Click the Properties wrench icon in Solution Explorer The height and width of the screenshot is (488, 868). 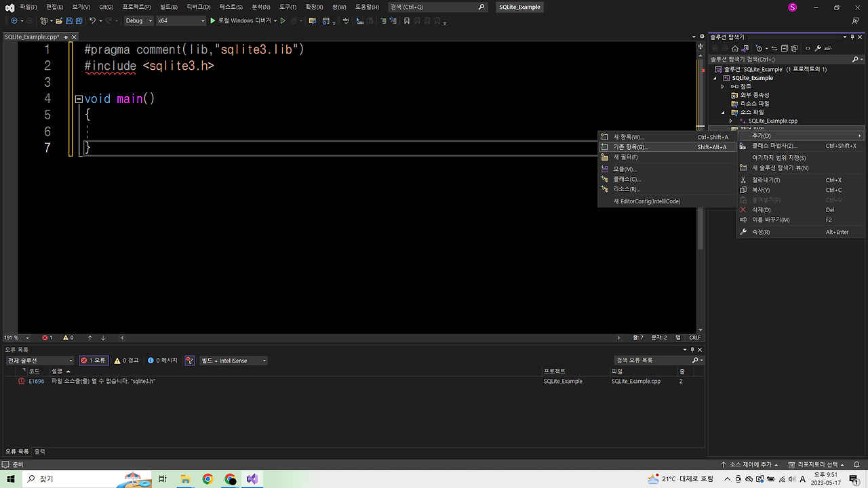[x=818, y=49]
